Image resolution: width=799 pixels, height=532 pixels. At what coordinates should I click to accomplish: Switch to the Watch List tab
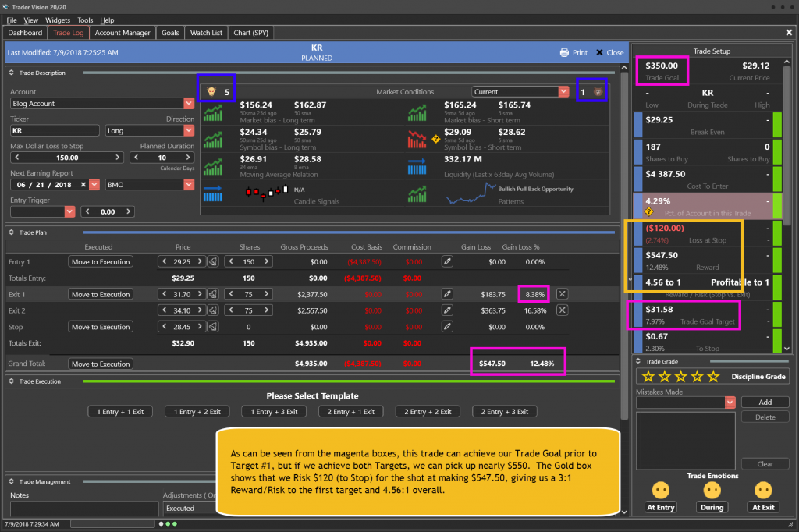[206, 33]
